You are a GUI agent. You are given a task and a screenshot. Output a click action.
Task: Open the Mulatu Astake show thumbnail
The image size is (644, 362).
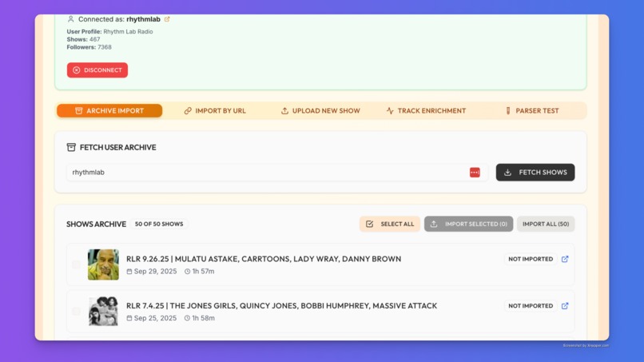tap(103, 265)
